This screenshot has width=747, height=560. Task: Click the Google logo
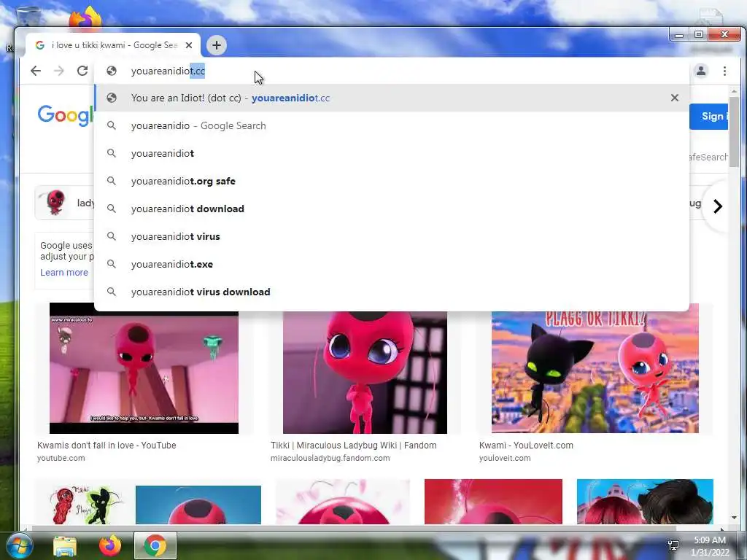66,115
